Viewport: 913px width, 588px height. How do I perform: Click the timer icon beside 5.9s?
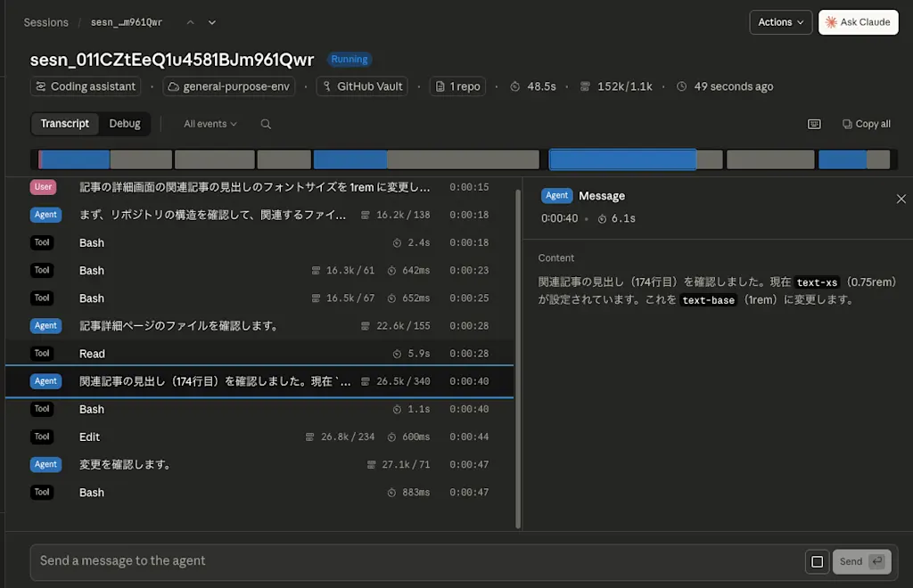(397, 354)
